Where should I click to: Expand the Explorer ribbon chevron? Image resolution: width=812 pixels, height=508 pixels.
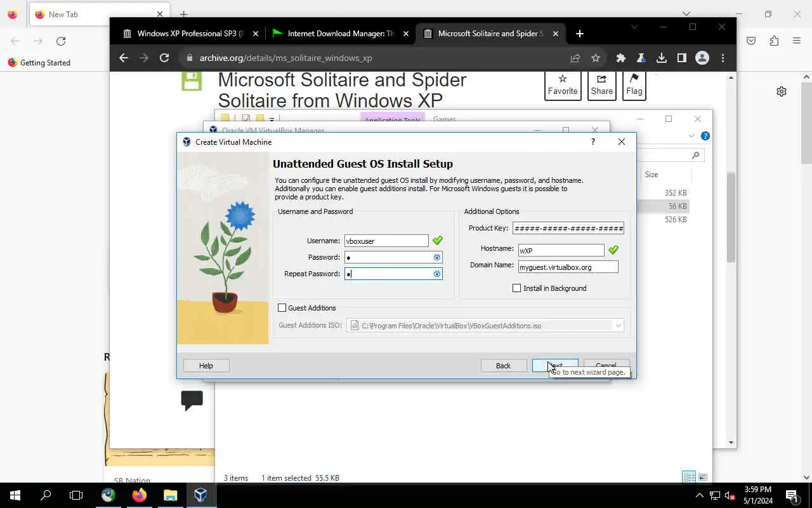click(x=691, y=136)
